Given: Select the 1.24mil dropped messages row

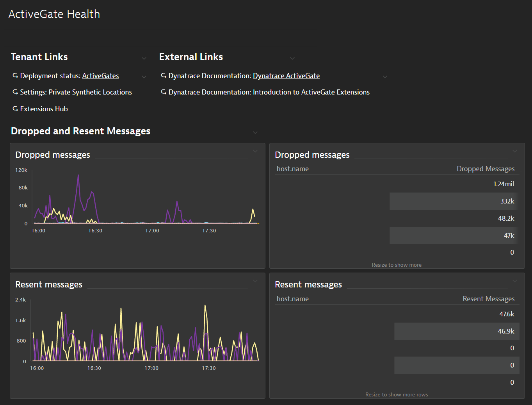Looking at the screenshot, I should [397, 184].
